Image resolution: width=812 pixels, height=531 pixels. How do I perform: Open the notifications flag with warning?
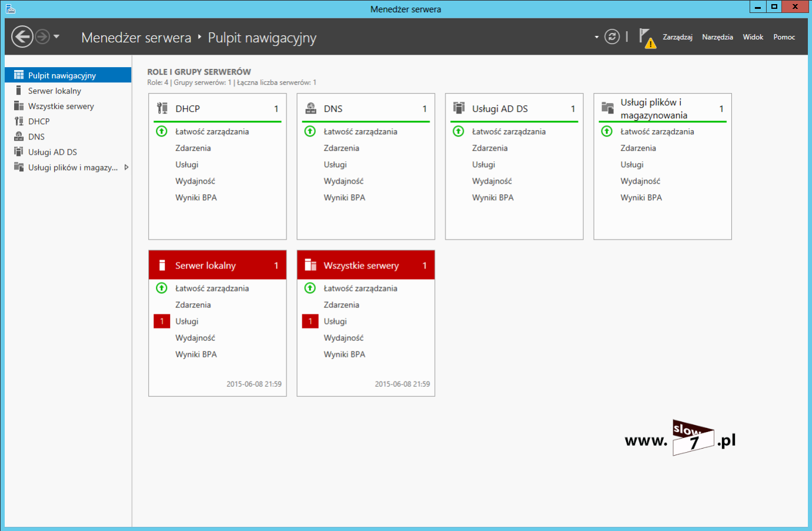click(x=647, y=38)
